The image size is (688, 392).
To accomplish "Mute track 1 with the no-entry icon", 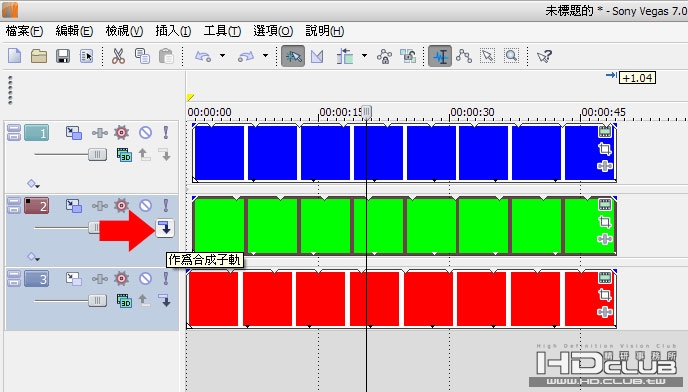I will click(145, 133).
